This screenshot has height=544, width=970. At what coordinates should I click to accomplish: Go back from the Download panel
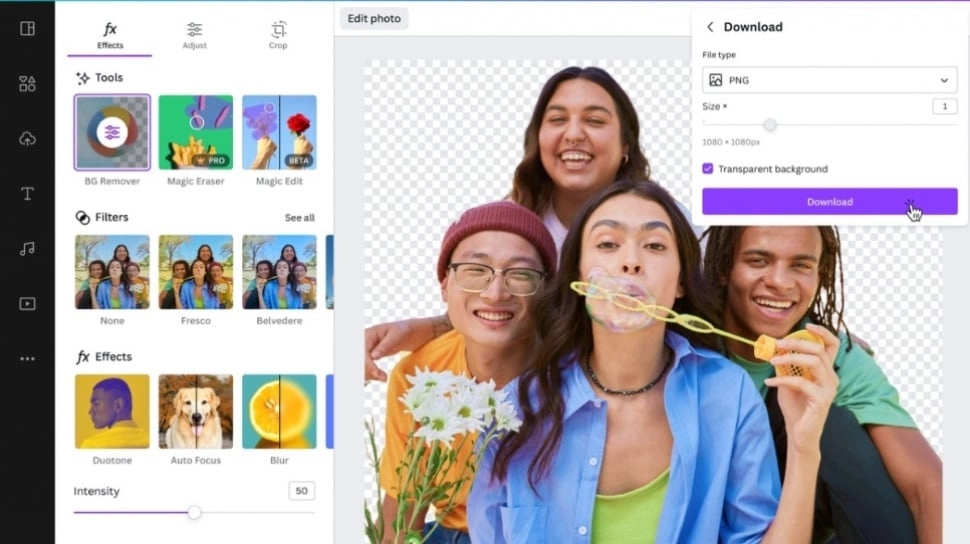tap(710, 27)
